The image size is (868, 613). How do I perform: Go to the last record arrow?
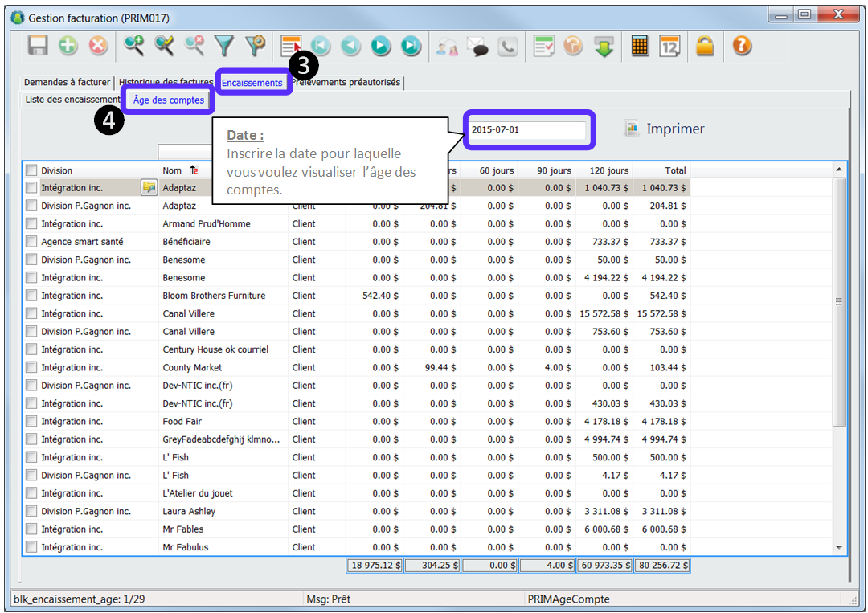click(x=411, y=47)
